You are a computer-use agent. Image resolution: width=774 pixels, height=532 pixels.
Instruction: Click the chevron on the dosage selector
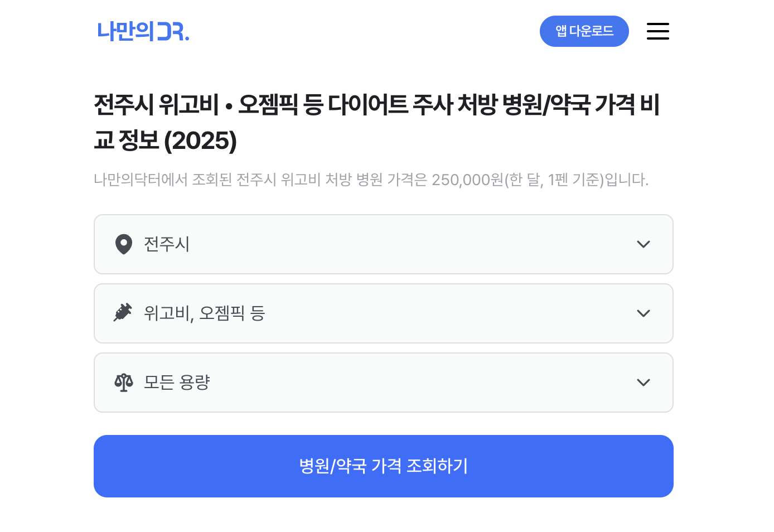tap(644, 383)
